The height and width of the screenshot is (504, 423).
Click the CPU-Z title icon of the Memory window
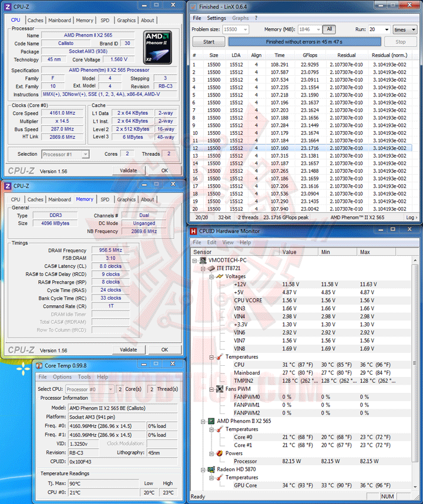pyautogui.click(x=8, y=186)
